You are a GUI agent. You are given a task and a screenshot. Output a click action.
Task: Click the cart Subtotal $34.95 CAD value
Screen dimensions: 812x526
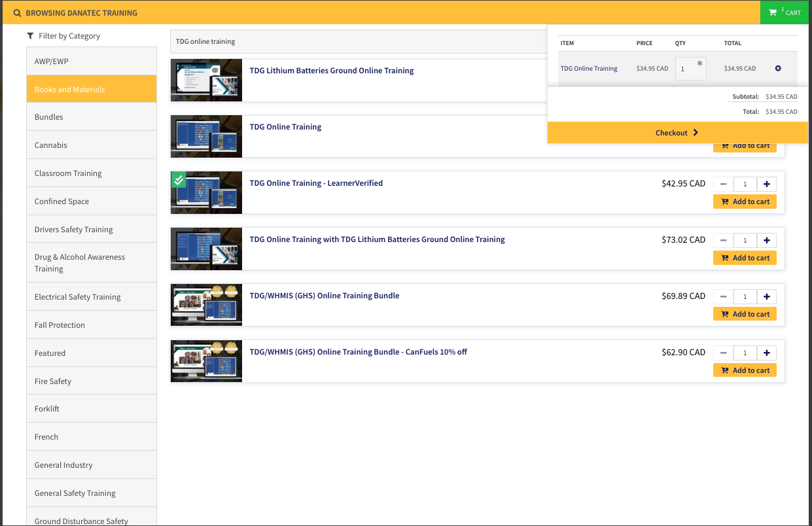pyautogui.click(x=781, y=97)
